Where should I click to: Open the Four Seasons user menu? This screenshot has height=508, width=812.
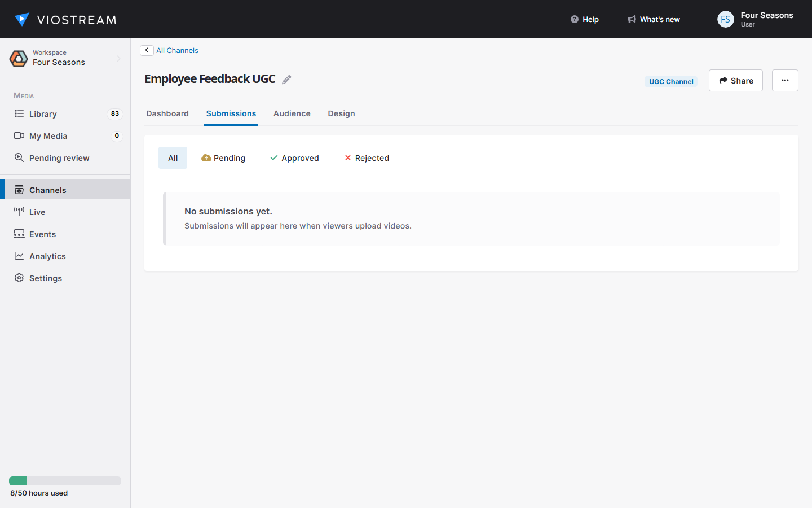[x=756, y=19]
